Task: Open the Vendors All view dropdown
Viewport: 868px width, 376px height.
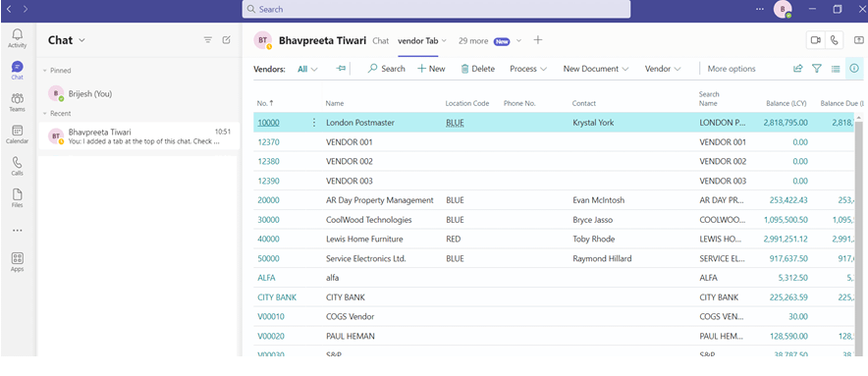Action: point(307,70)
